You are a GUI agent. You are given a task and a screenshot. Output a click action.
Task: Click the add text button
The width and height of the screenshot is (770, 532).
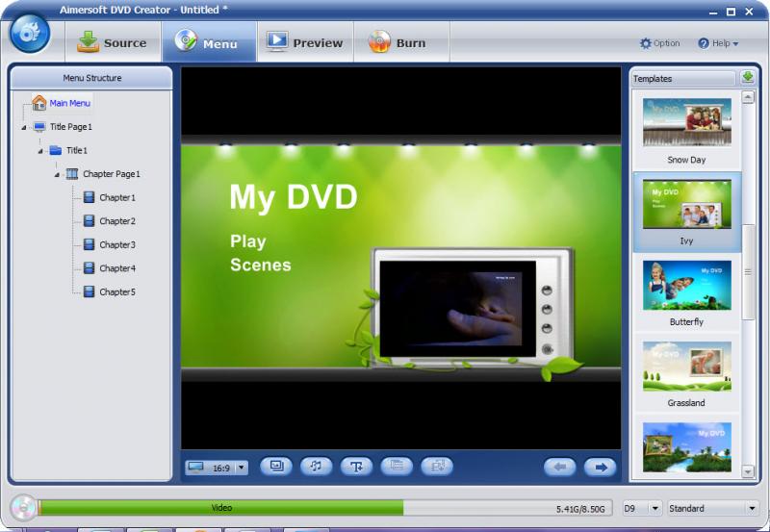coord(356,467)
